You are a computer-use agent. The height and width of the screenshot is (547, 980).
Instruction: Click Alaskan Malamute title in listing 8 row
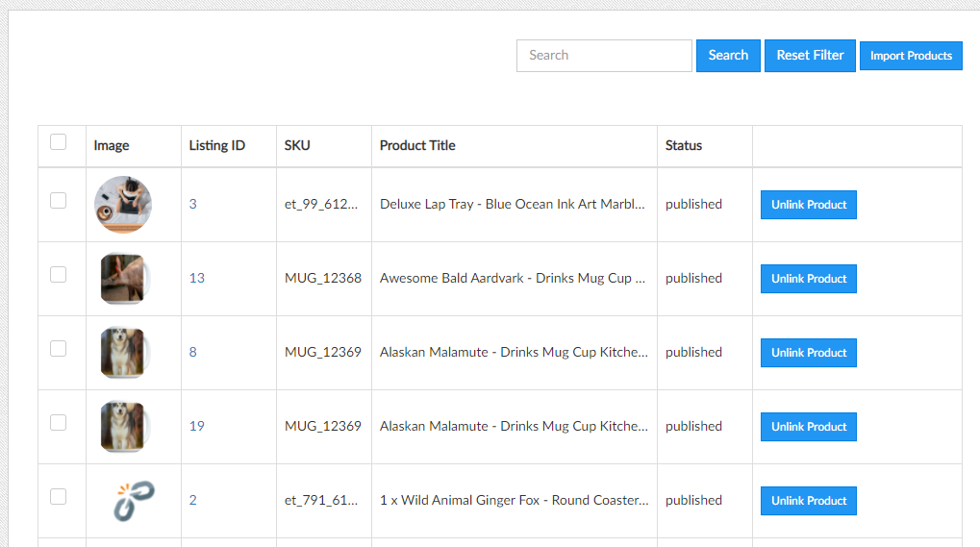point(514,352)
